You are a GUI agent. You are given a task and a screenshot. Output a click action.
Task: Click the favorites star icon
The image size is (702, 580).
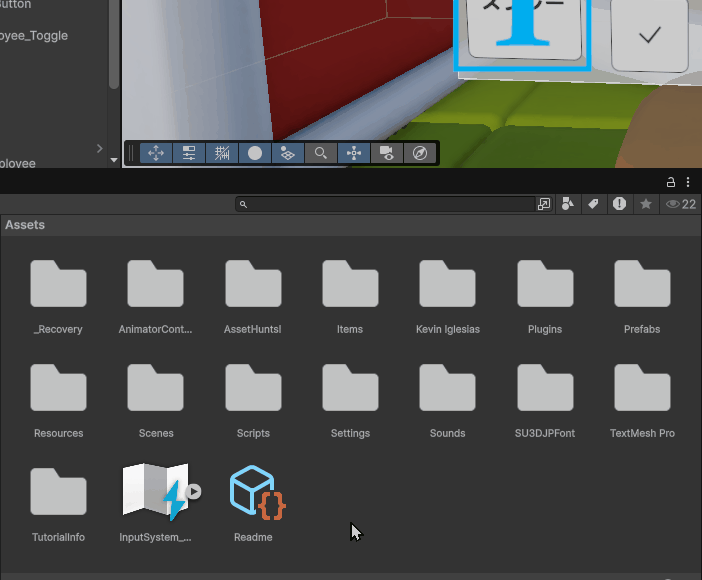pos(646,204)
